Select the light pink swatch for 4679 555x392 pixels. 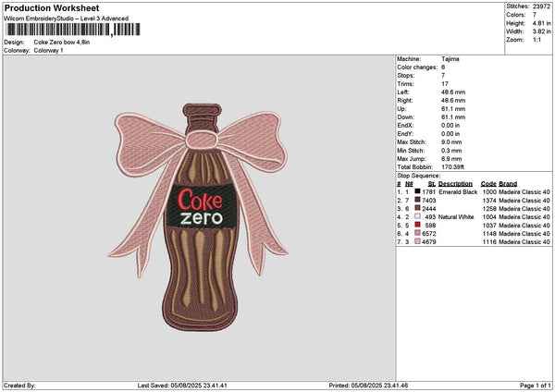418,241
